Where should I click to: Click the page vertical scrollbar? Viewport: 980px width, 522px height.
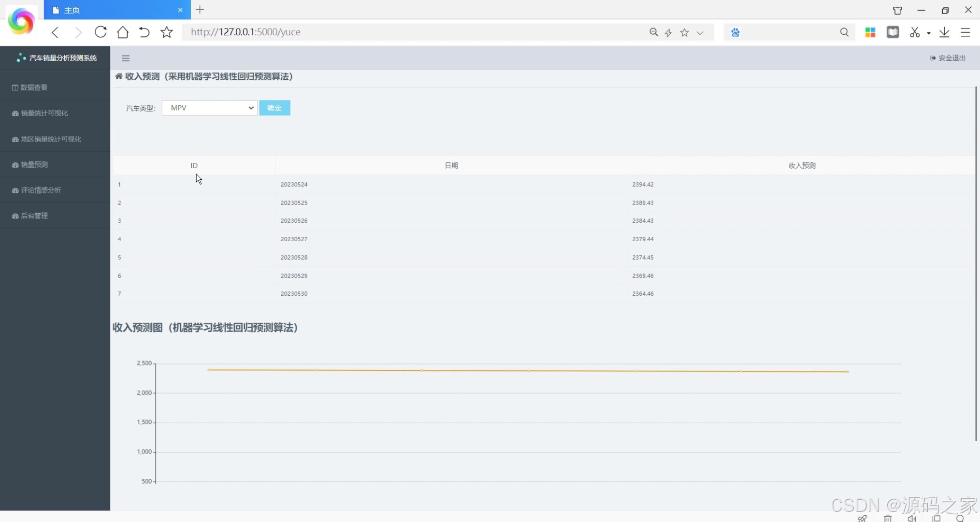coord(976,263)
